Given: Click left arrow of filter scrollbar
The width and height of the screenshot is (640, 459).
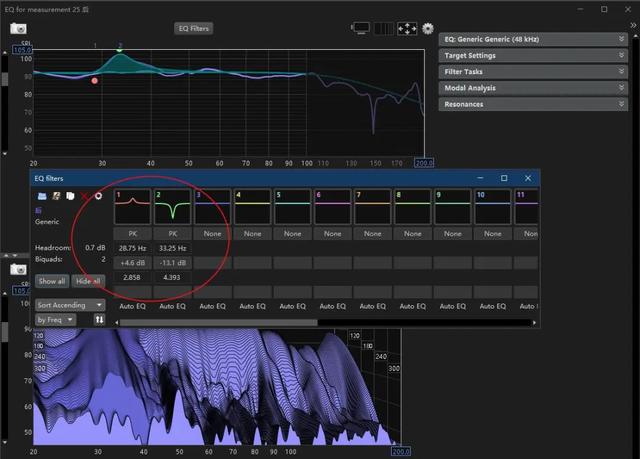Looking at the screenshot, I should [117, 323].
